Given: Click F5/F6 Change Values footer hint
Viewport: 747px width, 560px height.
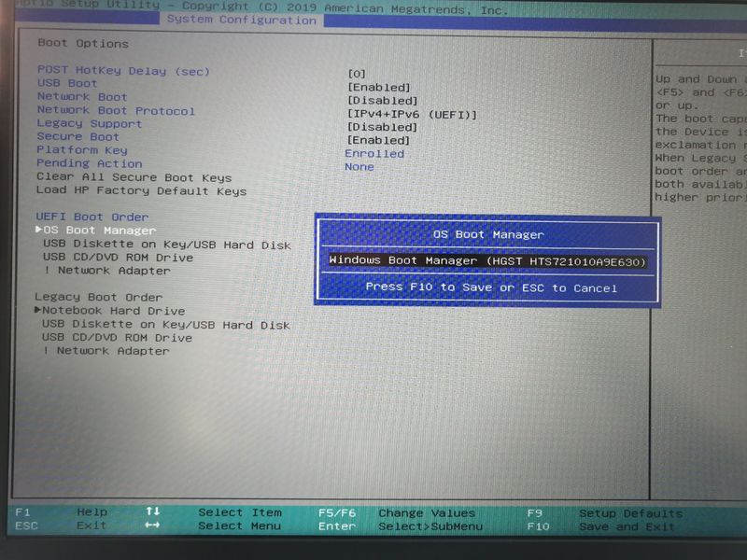Looking at the screenshot, I should pos(397,512).
